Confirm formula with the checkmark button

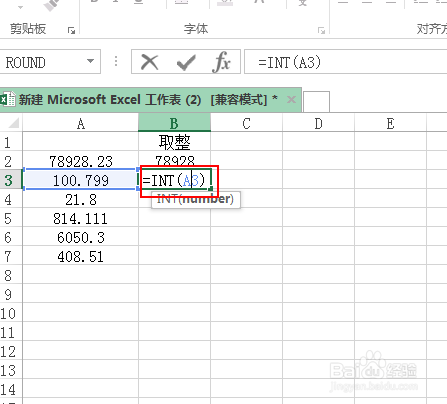pos(186,62)
